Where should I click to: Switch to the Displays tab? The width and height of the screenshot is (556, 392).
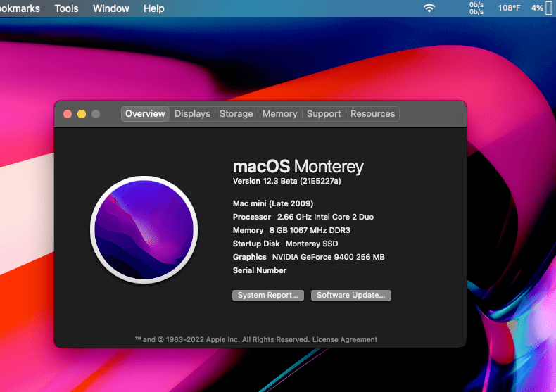(192, 114)
